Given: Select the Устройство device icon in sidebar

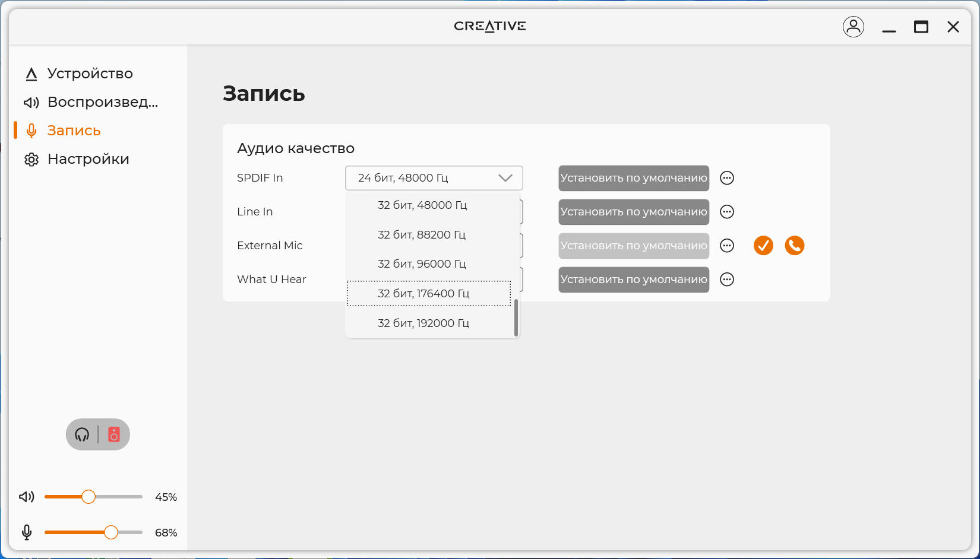Looking at the screenshot, I should tap(31, 74).
